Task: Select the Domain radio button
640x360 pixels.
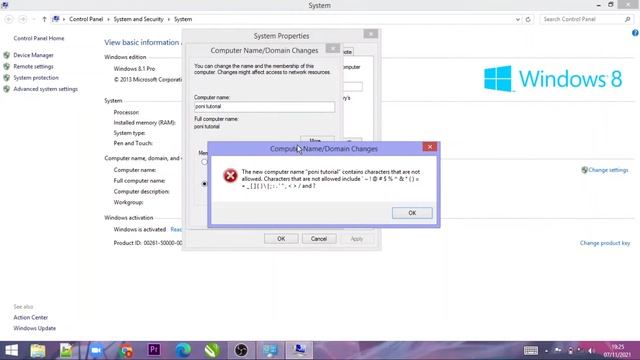Action: click(204, 162)
